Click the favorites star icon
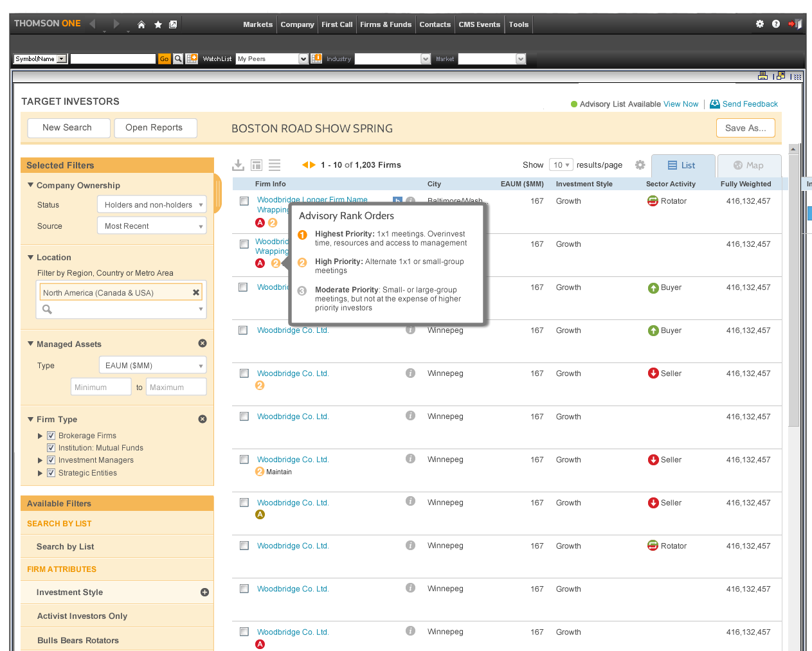 click(x=158, y=24)
